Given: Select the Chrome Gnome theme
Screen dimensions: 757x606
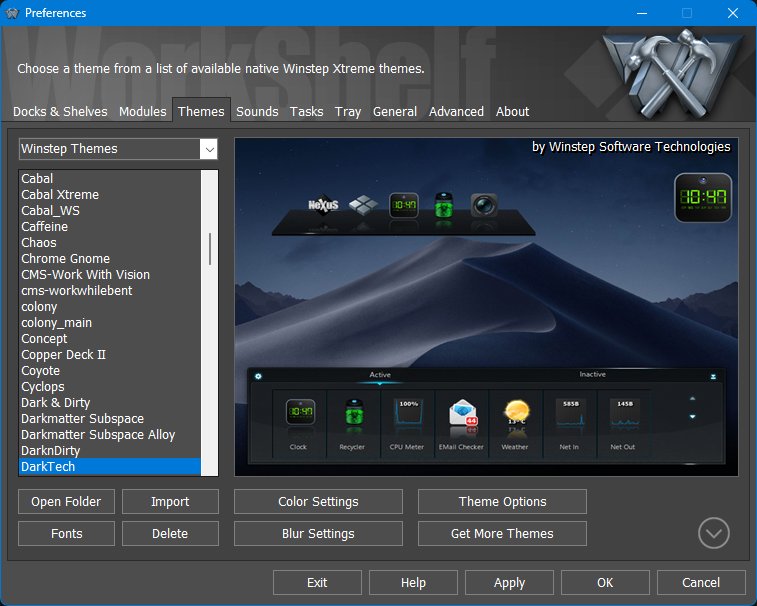Looking at the screenshot, I should pyautogui.click(x=110, y=258).
